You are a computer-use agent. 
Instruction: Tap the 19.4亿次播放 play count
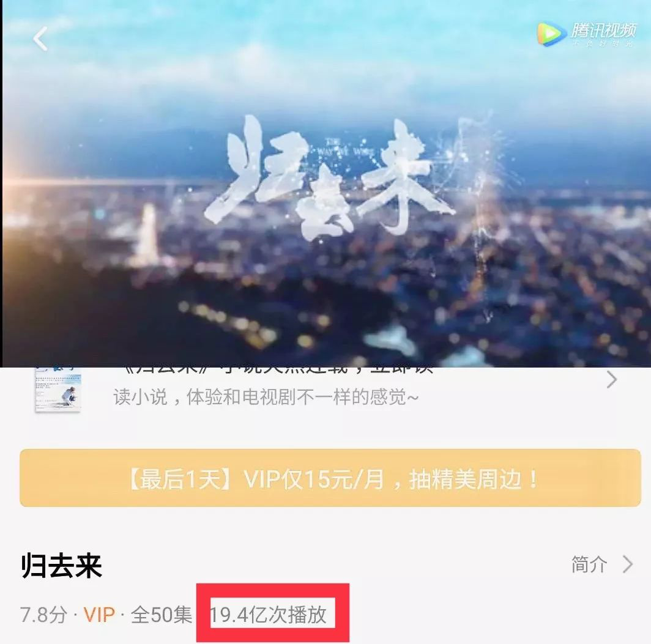coord(268,615)
